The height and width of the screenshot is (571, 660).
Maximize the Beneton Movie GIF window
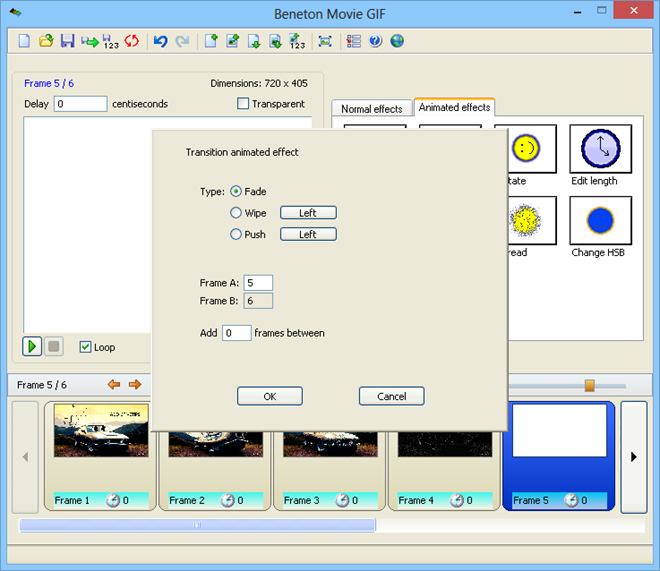tap(602, 11)
